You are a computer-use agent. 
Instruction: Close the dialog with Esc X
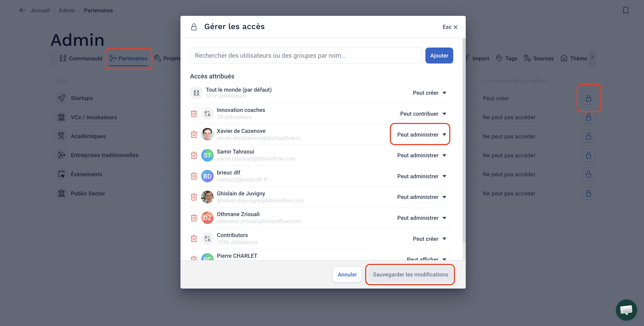click(450, 27)
